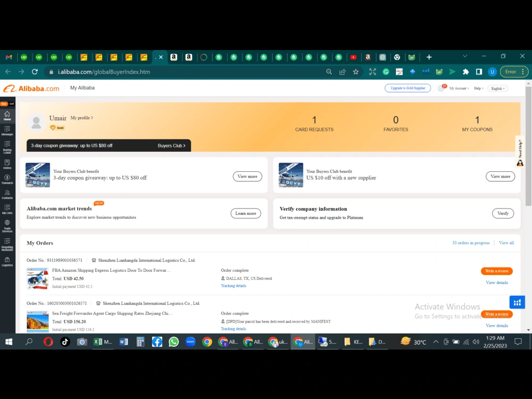Switch to the first Upwork tab
The image size is (532, 399).
click(x=24, y=57)
